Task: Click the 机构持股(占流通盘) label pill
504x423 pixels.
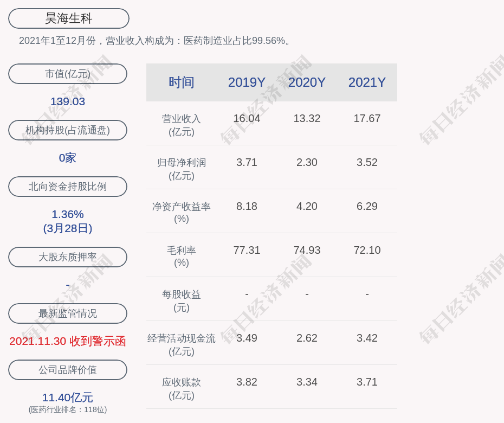Action: click(x=68, y=130)
